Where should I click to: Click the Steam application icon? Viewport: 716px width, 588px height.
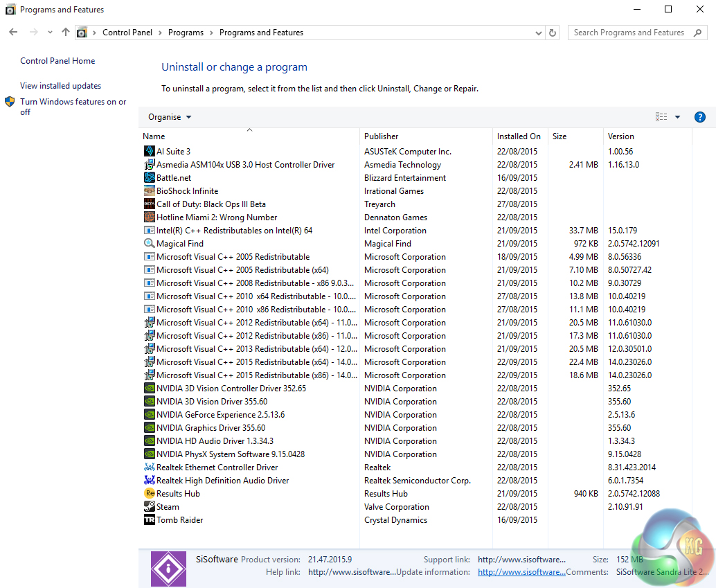click(x=149, y=507)
